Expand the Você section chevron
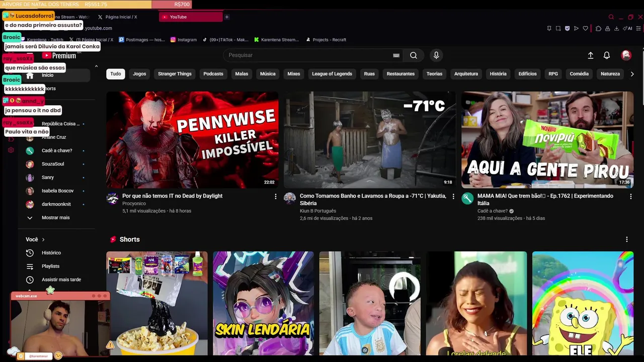Viewport: 644px width, 362px height. [43, 240]
